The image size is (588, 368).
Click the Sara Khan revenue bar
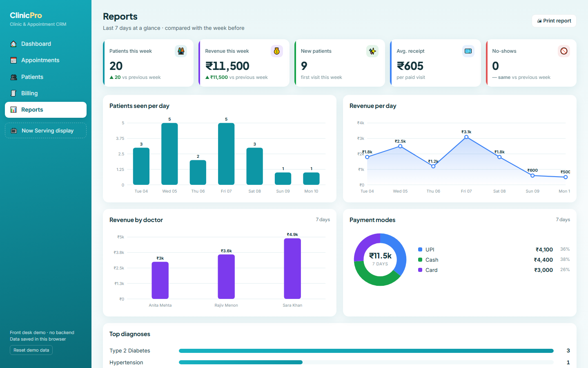pos(292,269)
